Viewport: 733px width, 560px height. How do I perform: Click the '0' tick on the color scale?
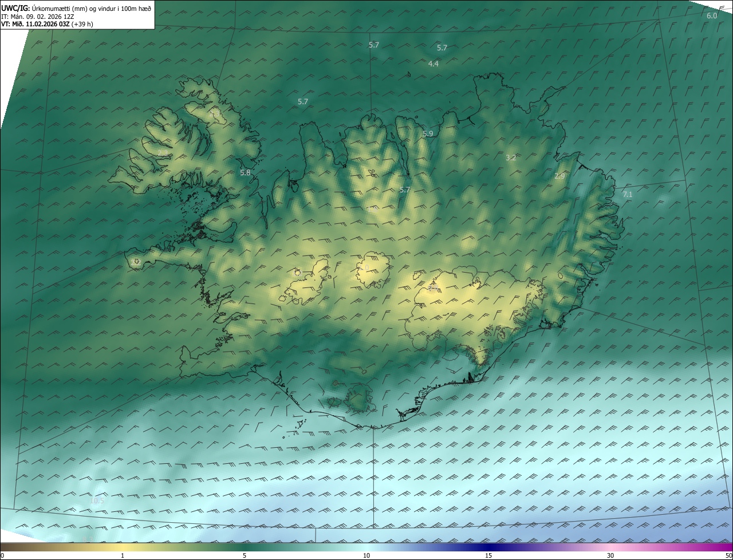coord(2,555)
